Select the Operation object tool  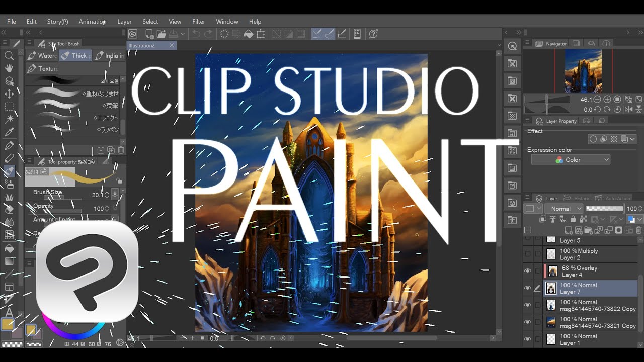point(9,81)
